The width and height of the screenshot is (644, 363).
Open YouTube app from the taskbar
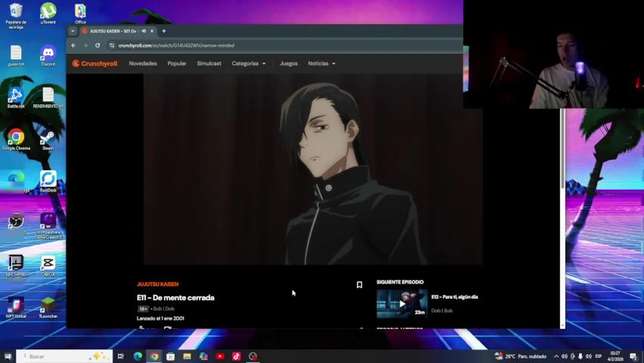pyautogui.click(x=220, y=356)
